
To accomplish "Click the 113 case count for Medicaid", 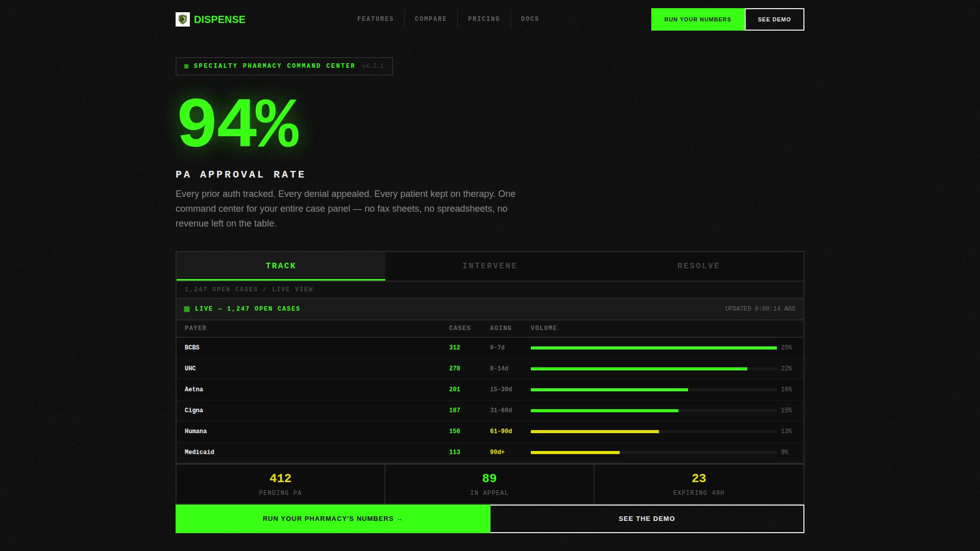I will pos(454,452).
